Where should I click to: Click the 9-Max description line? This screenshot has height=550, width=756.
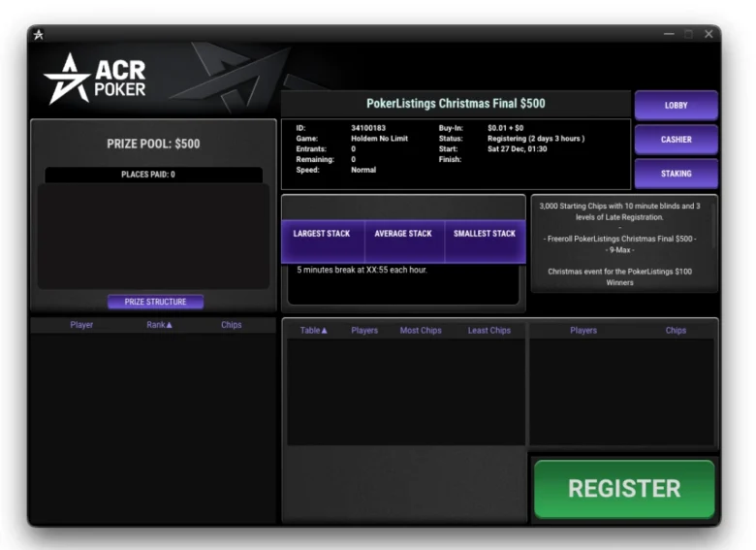(x=619, y=250)
